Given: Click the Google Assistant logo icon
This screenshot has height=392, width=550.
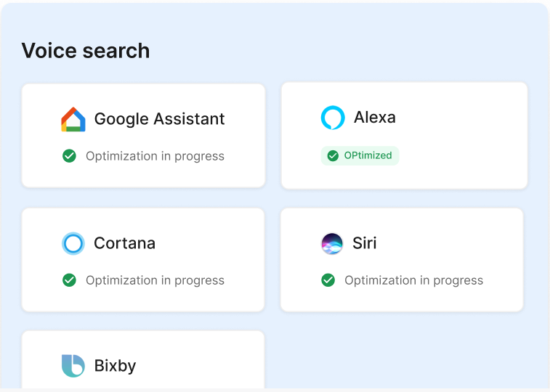Looking at the screenshot, I should click(73, 120).
